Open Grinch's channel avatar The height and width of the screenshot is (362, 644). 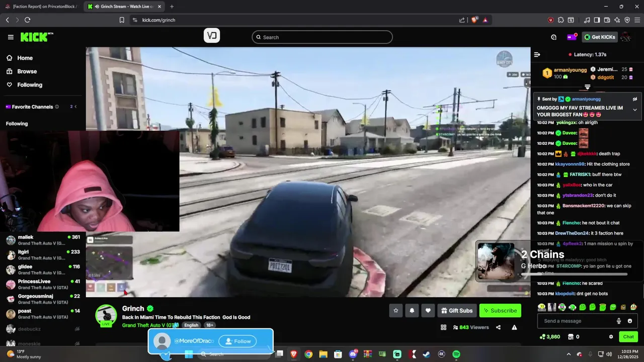coord(106,315)
